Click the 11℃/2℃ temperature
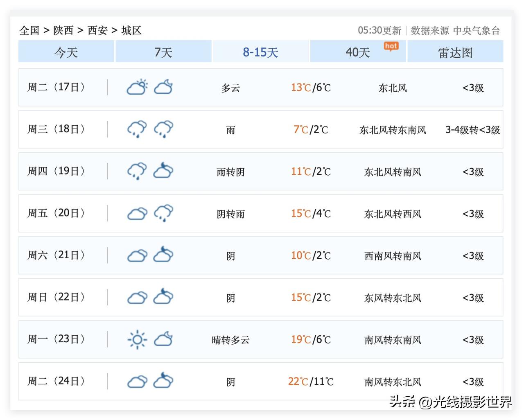 (311, 172)
